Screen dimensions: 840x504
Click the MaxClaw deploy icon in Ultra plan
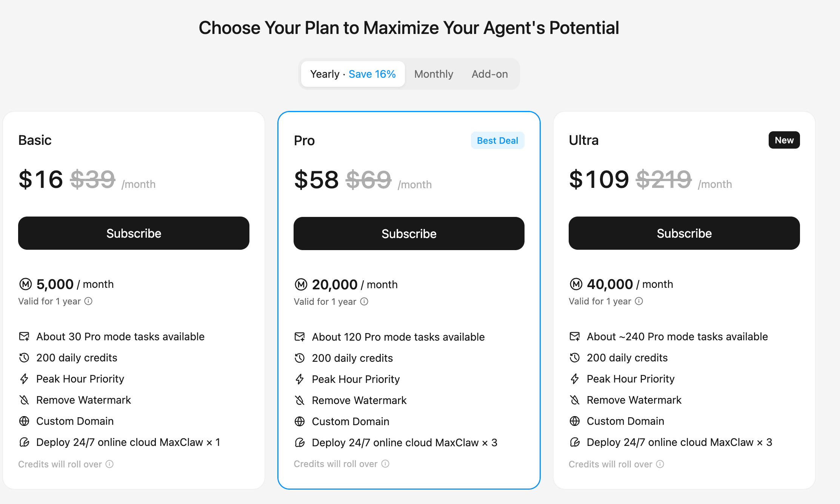(x=575, y=442)
